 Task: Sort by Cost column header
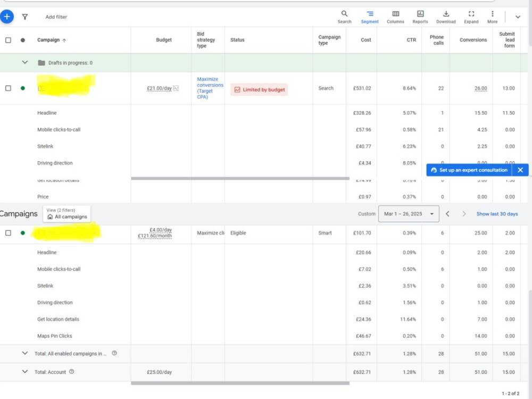pos(366,40)
